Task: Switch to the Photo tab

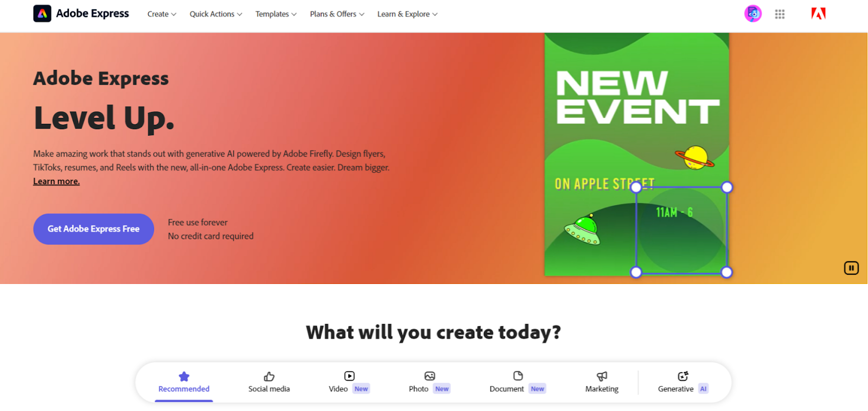Action: 429,383
